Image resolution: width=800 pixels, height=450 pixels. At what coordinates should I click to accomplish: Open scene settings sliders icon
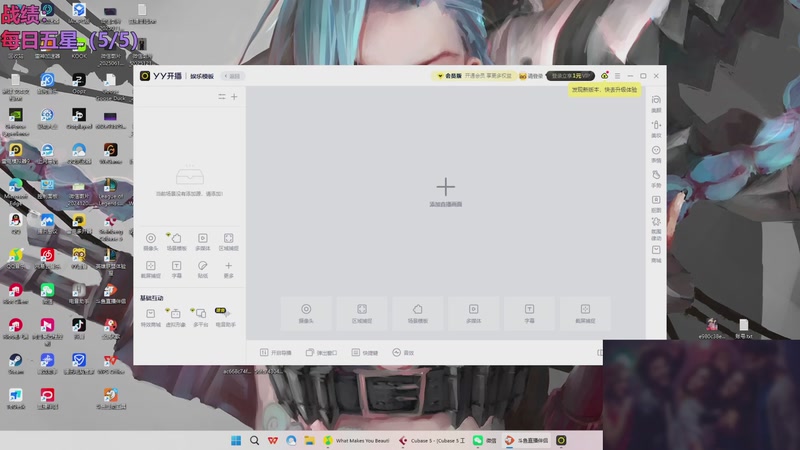point(222,96)
